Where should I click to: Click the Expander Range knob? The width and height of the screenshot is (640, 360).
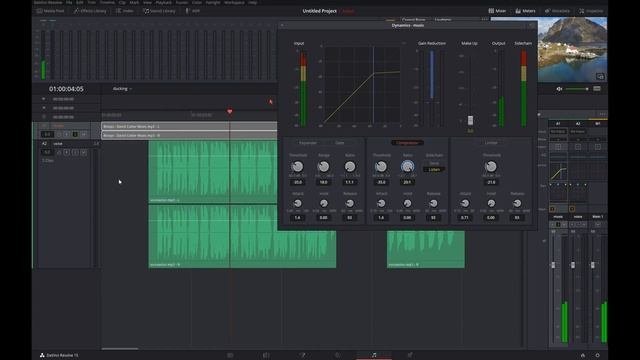323,166
